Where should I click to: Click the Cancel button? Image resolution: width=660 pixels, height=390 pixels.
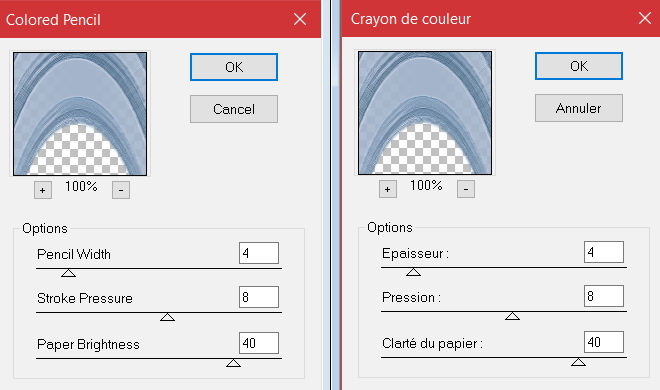pos(234,109)
